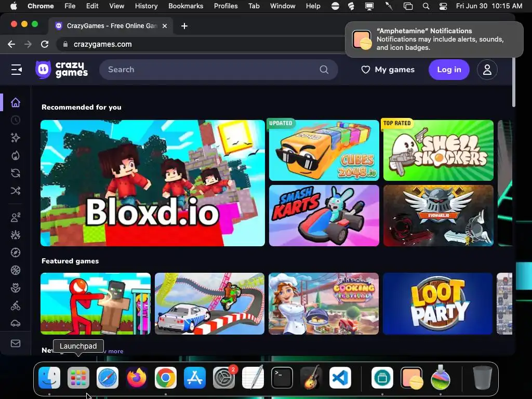Viewport: 532px width, 399px height.
Task: Open the CrazyGames logo home link
Action: point(61,70)
